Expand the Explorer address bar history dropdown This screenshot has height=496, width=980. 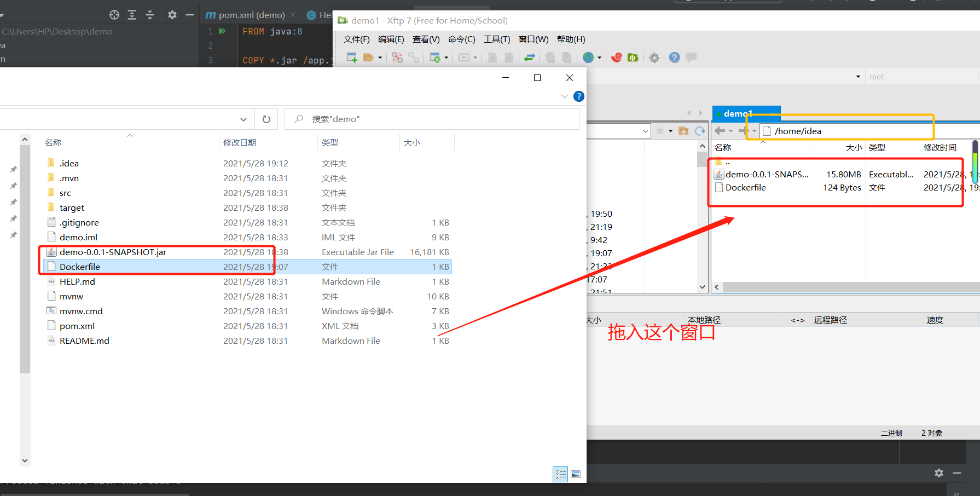click(x=243, y=119)
